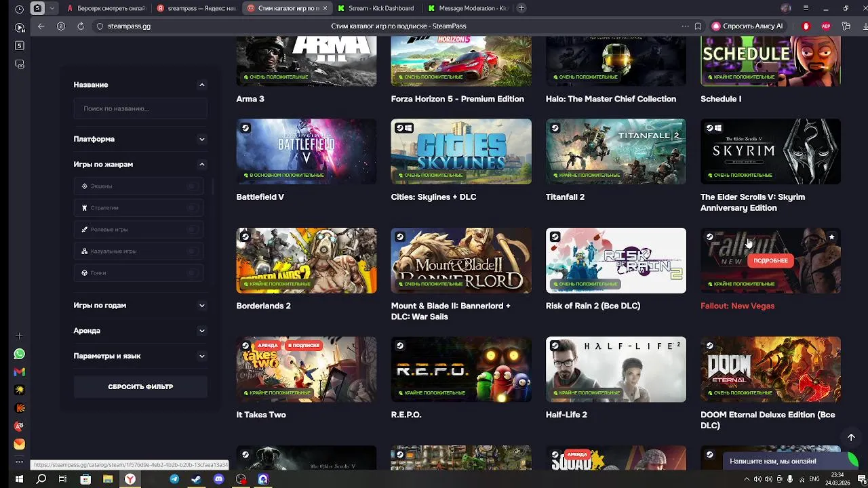This screenshot has width=868, height=488.
Task: Open a new browser tab
Action: tap(521, 8)
